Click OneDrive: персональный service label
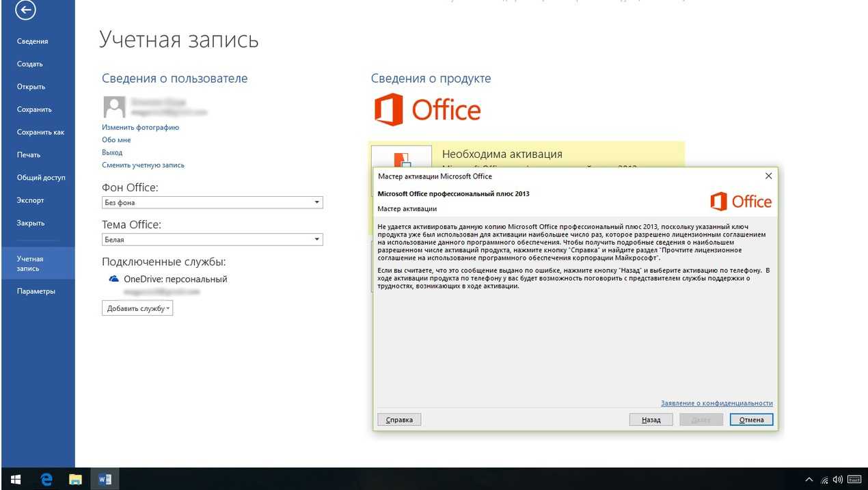 click(176, 280)
